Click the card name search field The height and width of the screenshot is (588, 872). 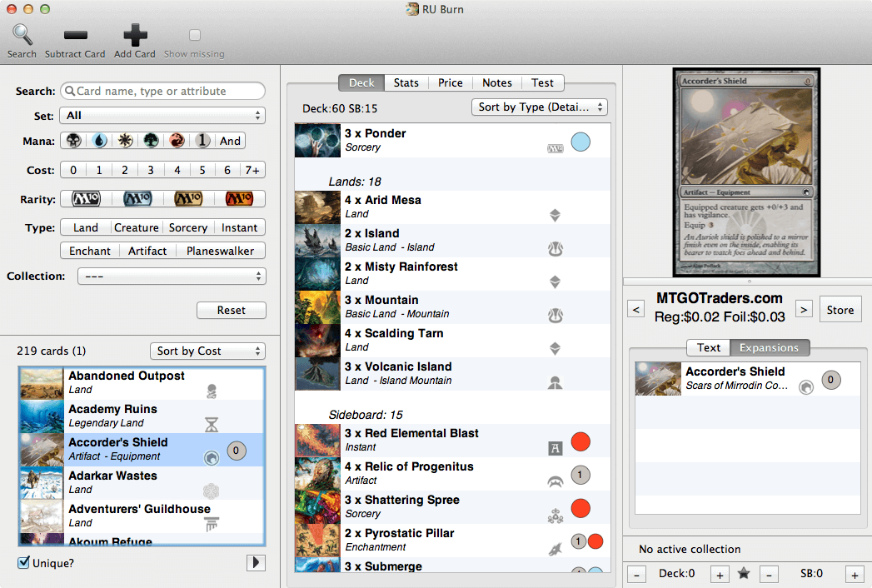pyautogui.click(x=162, y=91)
